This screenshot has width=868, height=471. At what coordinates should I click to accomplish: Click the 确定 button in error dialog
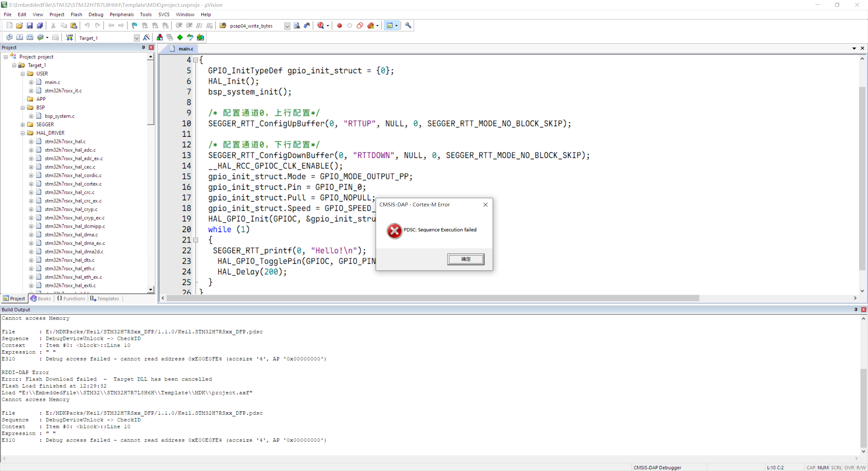point(465,259)
